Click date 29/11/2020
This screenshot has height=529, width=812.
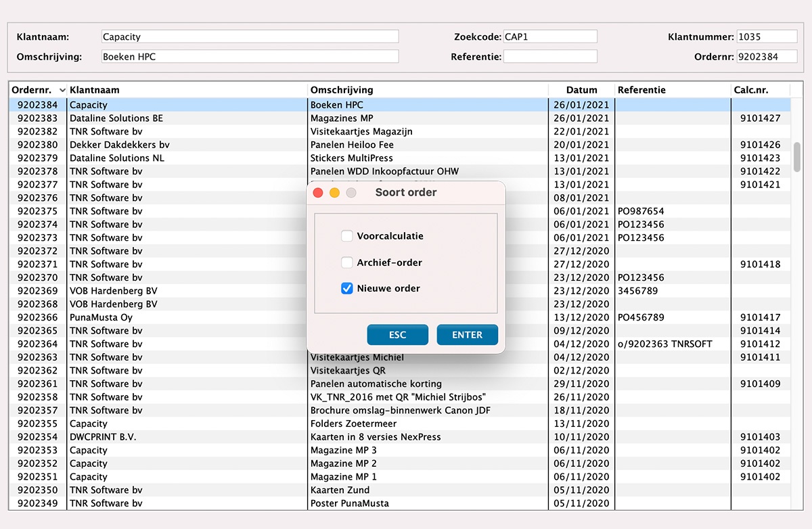coord(581,384)
